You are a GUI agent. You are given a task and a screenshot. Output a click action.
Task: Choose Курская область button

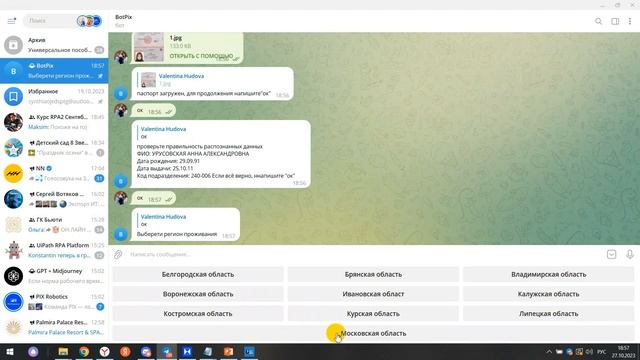(x=373, y=313)
